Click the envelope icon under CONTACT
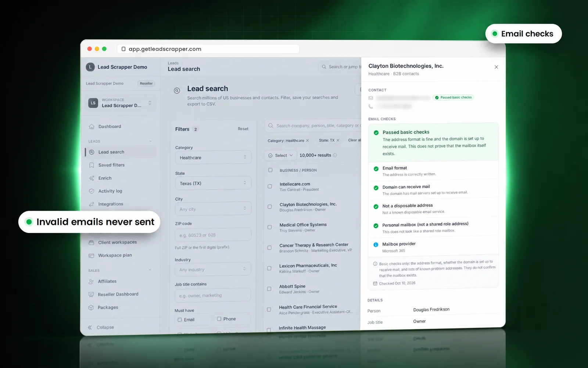 (371, 98)
